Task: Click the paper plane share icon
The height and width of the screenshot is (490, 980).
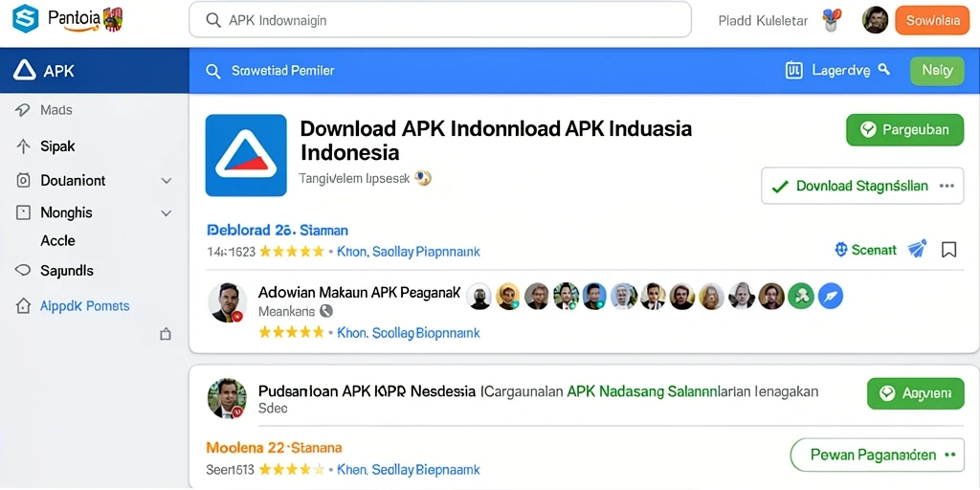Action: click(917, 250)
